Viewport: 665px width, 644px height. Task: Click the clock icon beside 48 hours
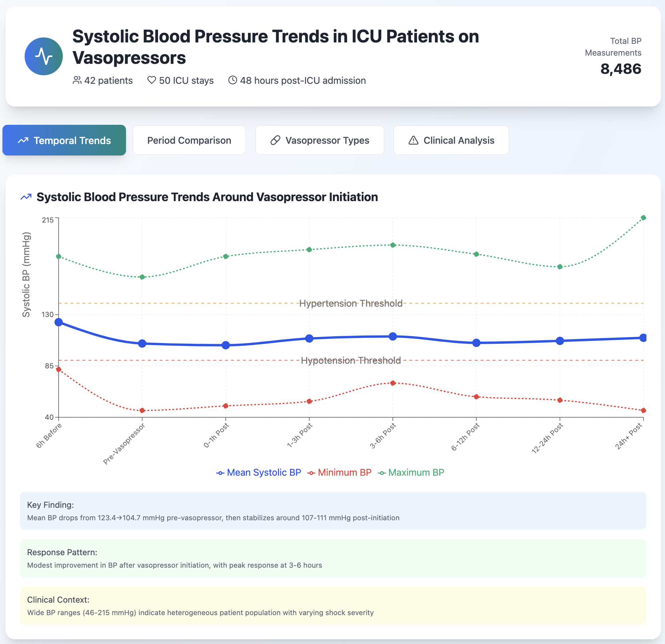point(233,80)
